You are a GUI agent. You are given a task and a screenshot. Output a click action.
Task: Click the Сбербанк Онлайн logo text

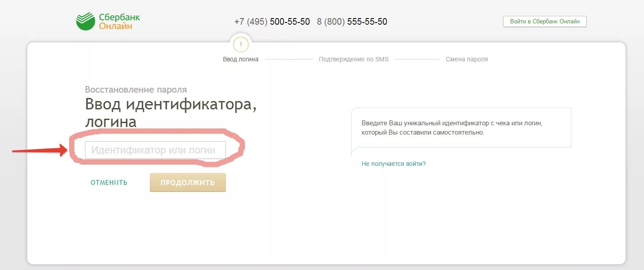pos(119,22)
